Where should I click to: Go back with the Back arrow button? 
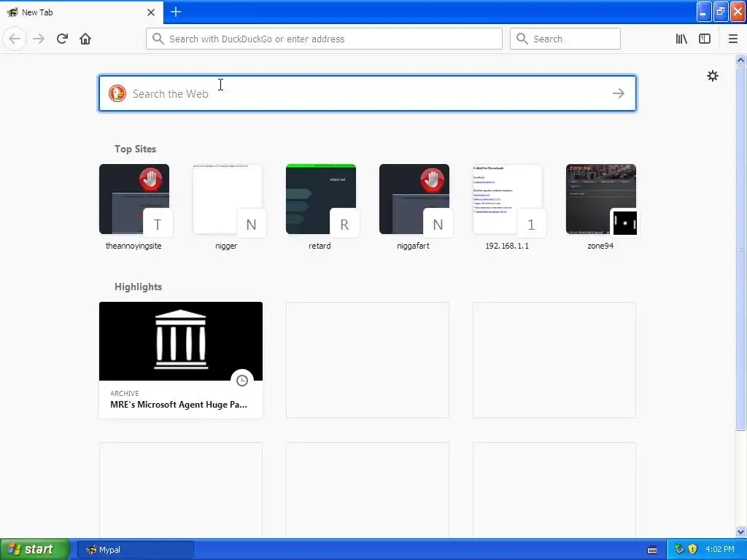point(15,39)
